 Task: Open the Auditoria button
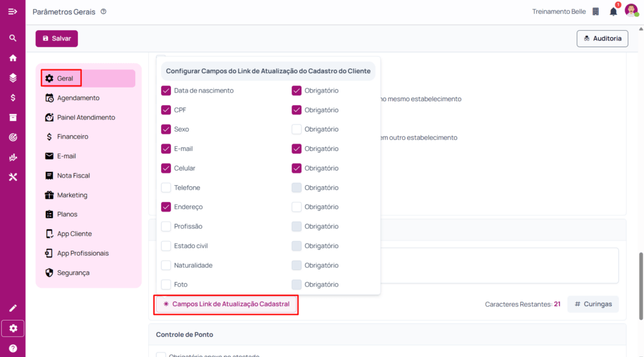pos(602,38)
